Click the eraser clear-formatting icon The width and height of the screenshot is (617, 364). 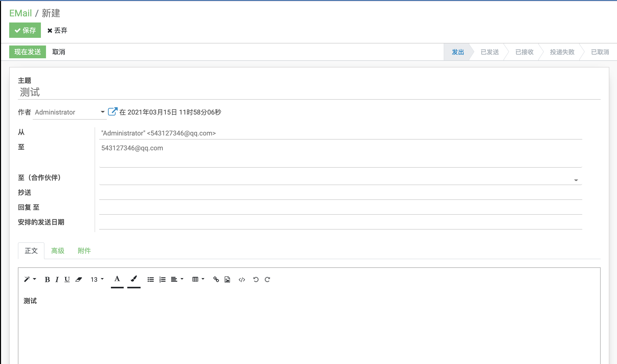[79, 280]
